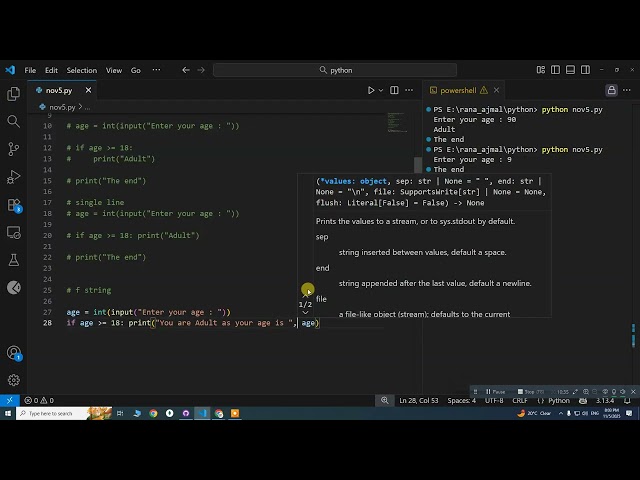Click the editor vertical scrollbar thumb
The width and height of the screenshot is (640, 480).
pyautogui.click(x=418, y=165)
